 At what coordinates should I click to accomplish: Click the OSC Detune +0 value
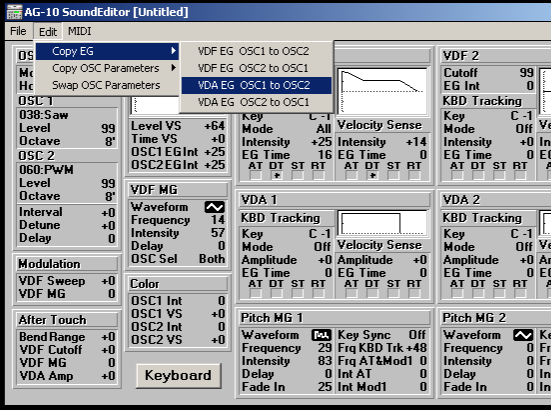108,225
